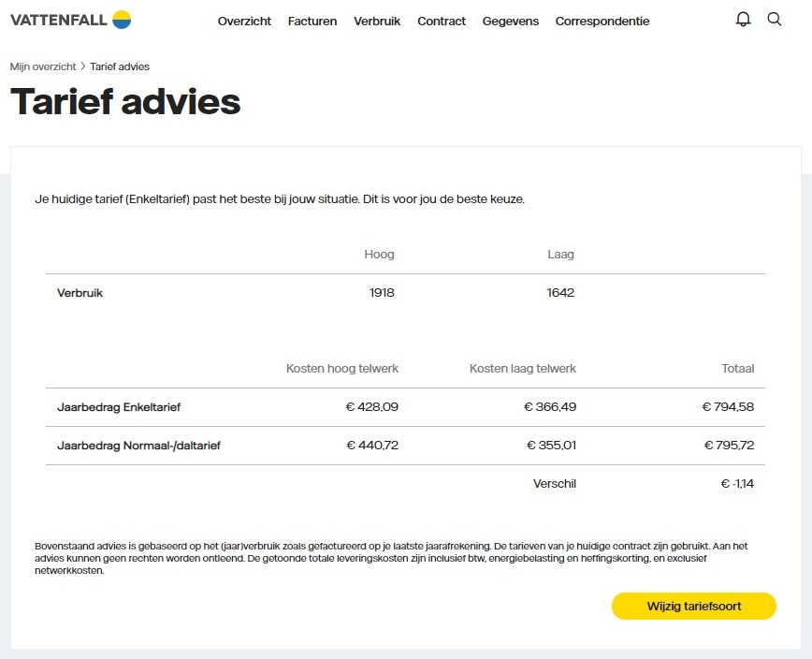The height and width of the screenshot is (659, 812).
Task: Click the Vattenfall logo
Action: [70, 20]
